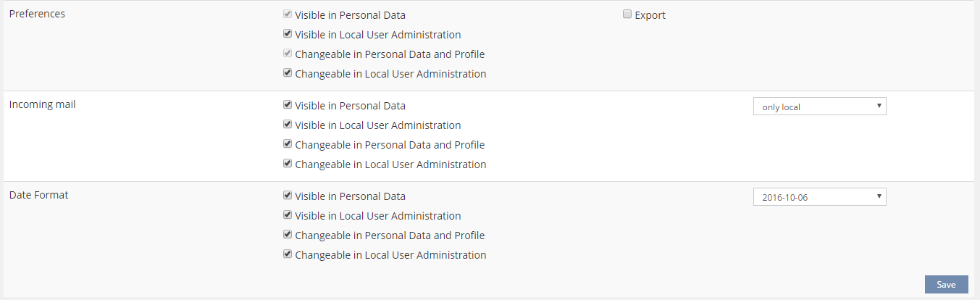
Task: Check the Export checkbox for Preferences
Action: pos(627,14)
